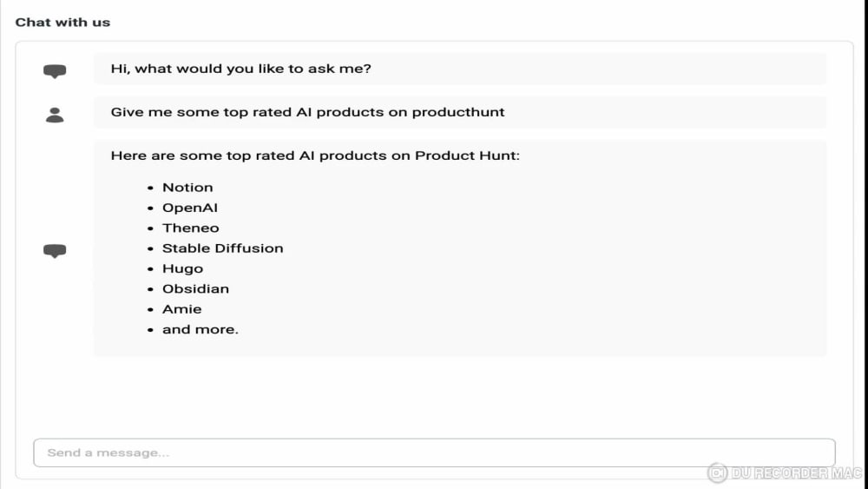Click empty chat area below bot reply
The height and width of the screenshot is (489, 868).
pyautogui.click(x=434, y=396)
